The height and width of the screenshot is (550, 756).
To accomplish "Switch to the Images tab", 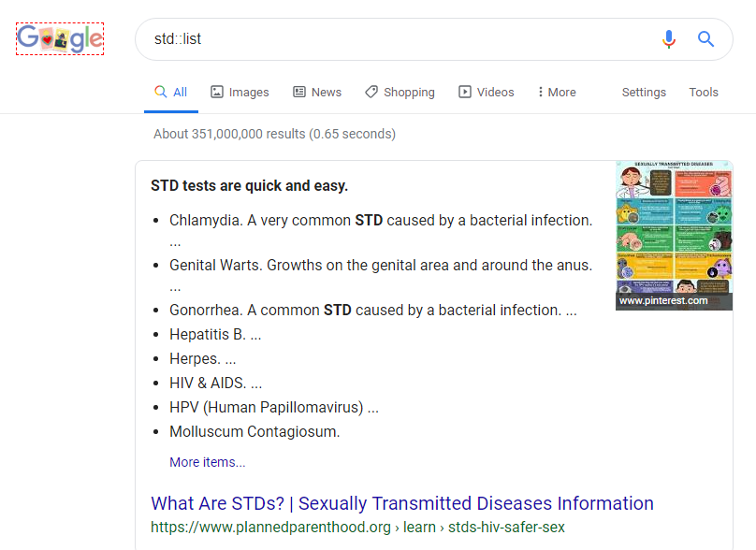I will 249,92.
